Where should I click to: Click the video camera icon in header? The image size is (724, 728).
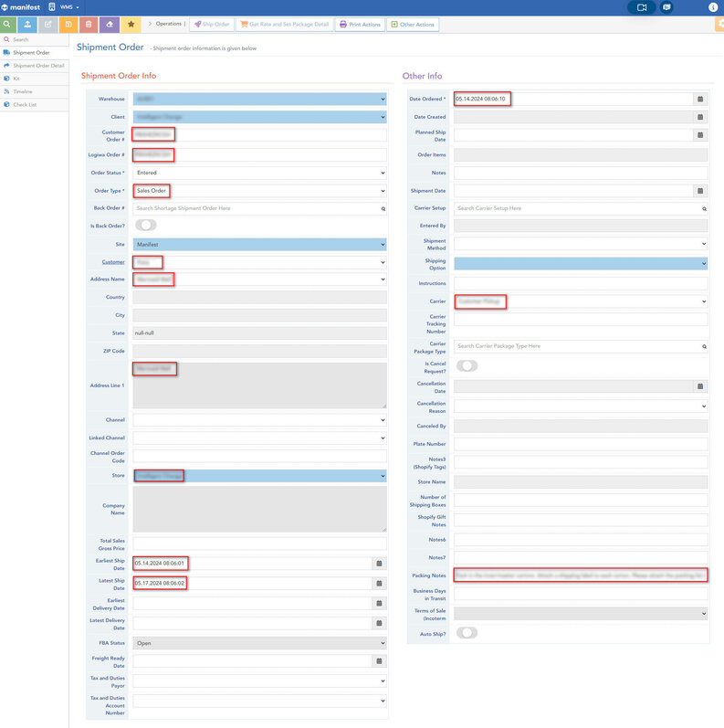[642, 7]
